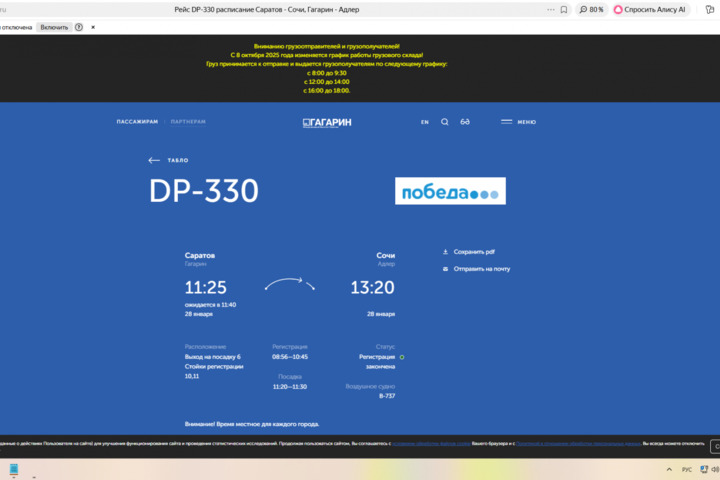Click the question mark help icon
This screenshot has height=480, width=720.
pyautogui.click(x=79, y=27)
